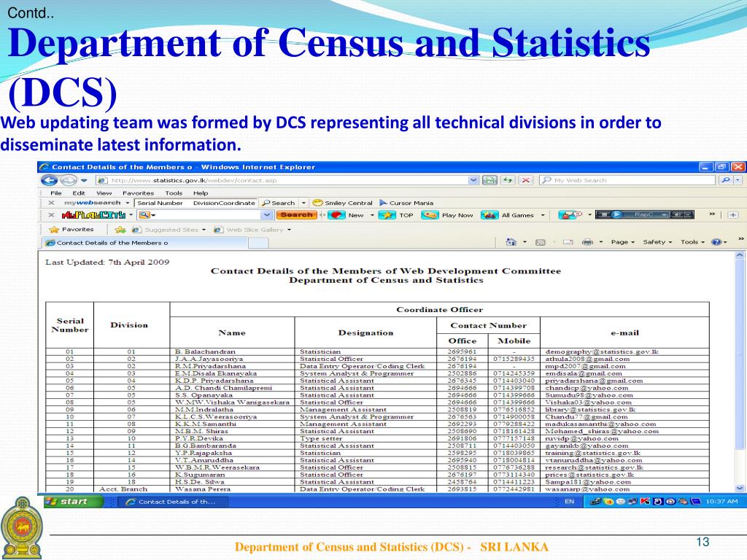Open the new tab plus button

[x=733, y=215]
